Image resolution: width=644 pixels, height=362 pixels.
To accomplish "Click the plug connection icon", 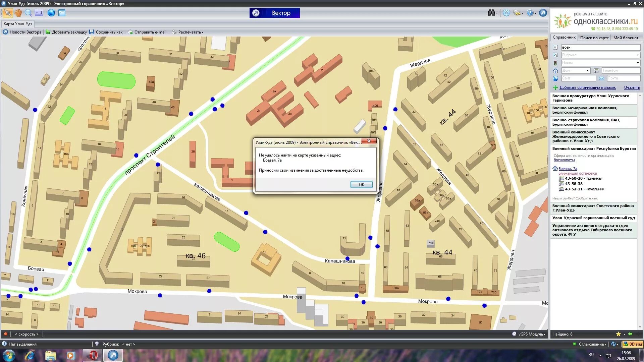I will click(x=517, y=13).
